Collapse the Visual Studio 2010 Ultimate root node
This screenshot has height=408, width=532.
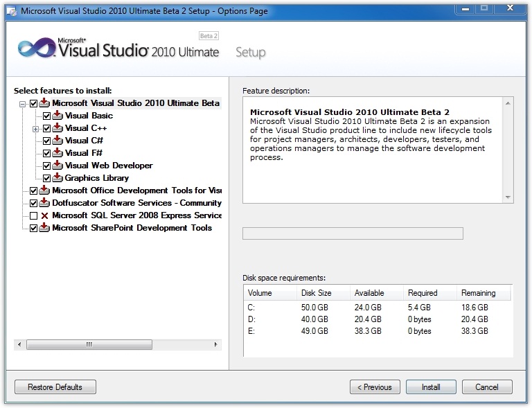22,104
